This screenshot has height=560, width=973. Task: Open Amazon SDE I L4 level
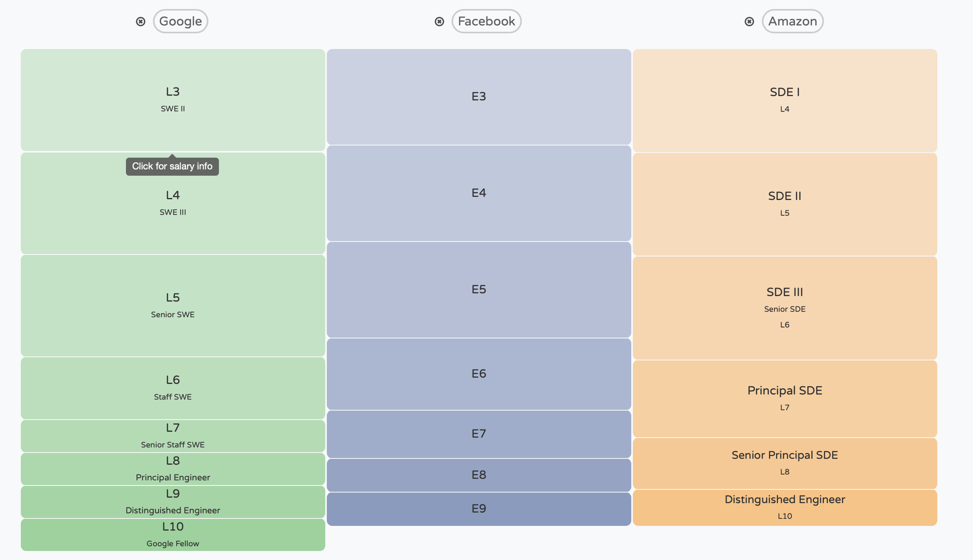pos(785,100)
